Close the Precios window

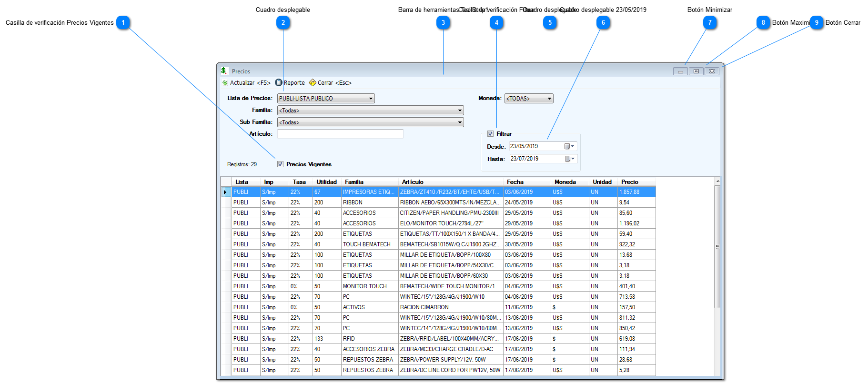tap(712, 71)
